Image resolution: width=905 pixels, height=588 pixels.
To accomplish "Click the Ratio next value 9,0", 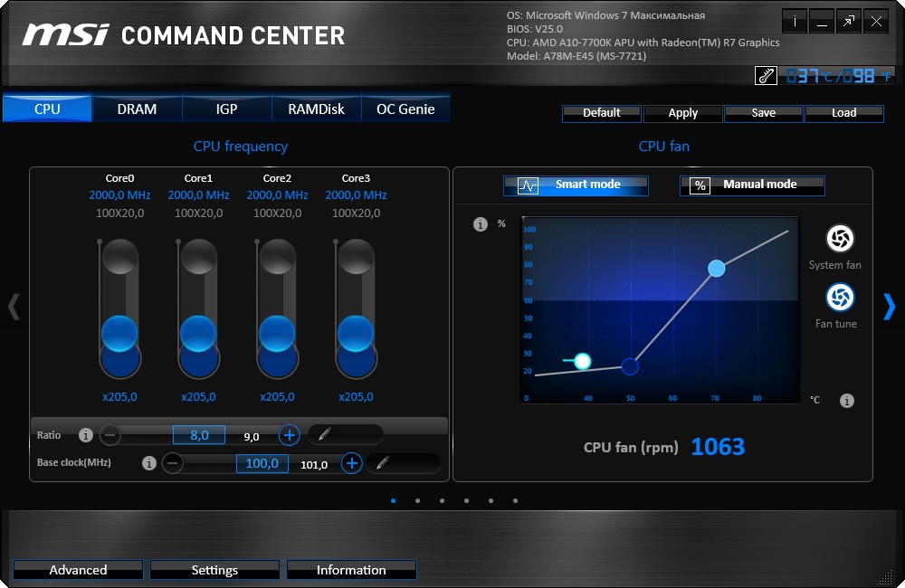I will pos(251,437).
